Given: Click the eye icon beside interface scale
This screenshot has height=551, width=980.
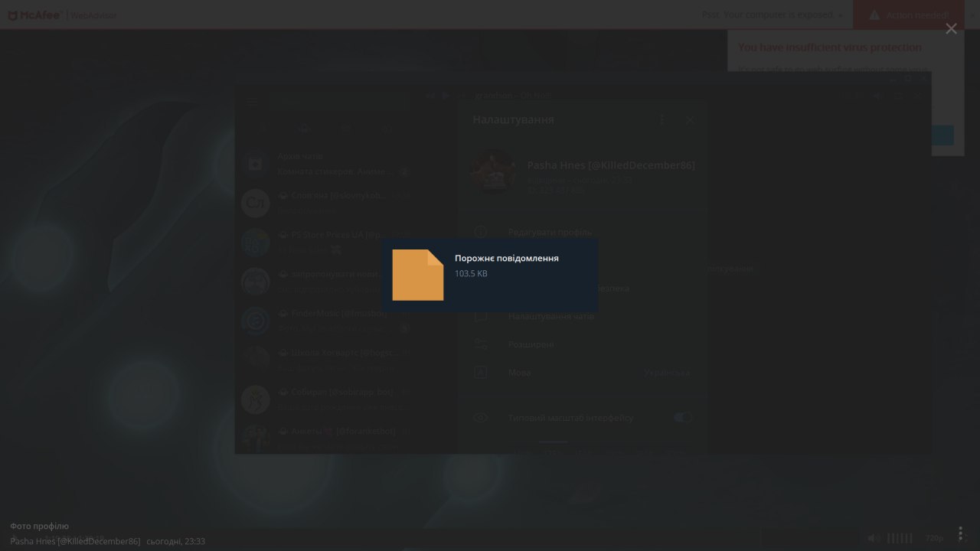Looking at the screenshot, I should (x=480, y=418).
